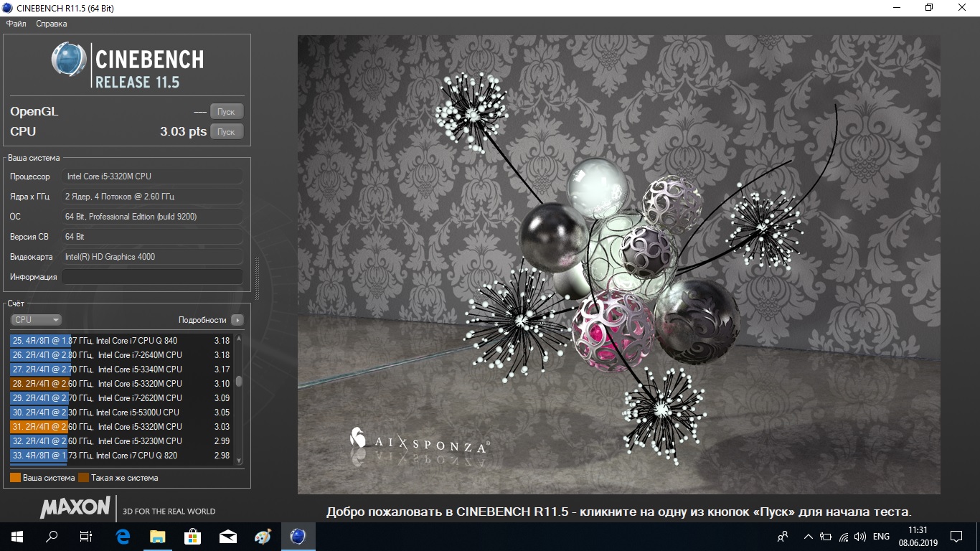Open Task View on the taskbar
The height and width of the screenshot is (551, 980).
[86, 537]
